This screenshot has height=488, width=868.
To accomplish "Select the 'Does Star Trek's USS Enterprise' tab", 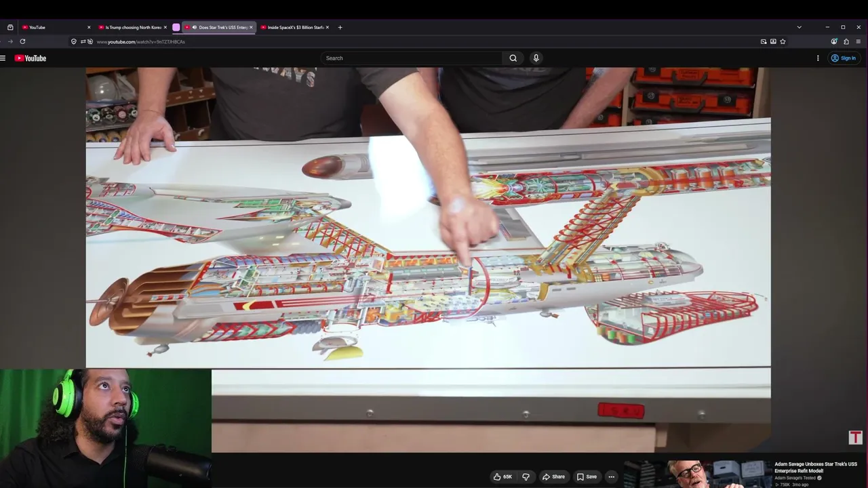I will point(218,27).
